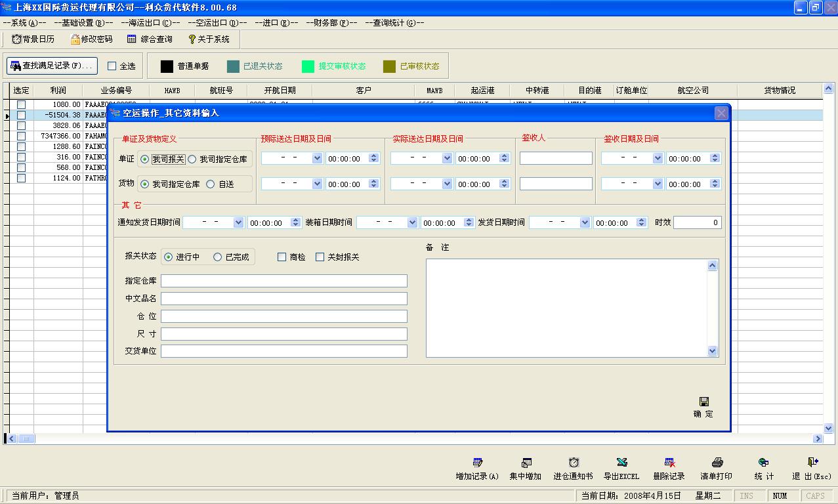Screen dimensions: 838x504
Task: Click the 利润 column header
Action: click(x=58, y=91)
